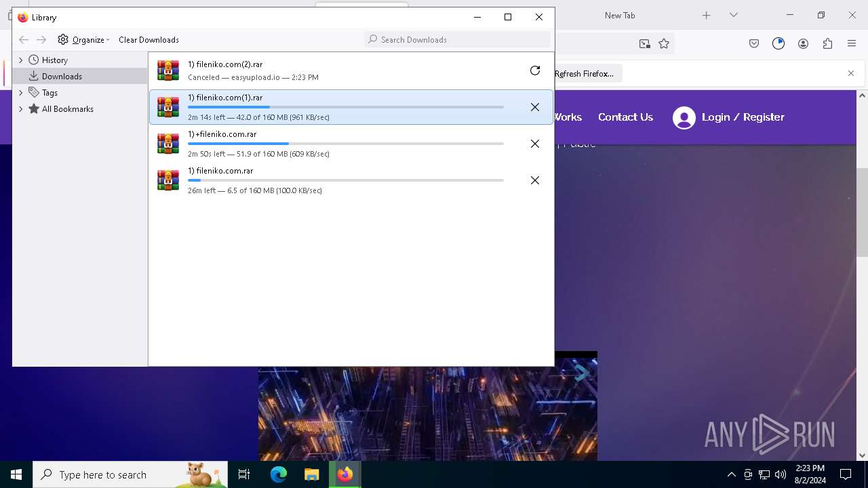Focus the Search Downloads field
Screen dimensions: 868x488
click(458, 40)
